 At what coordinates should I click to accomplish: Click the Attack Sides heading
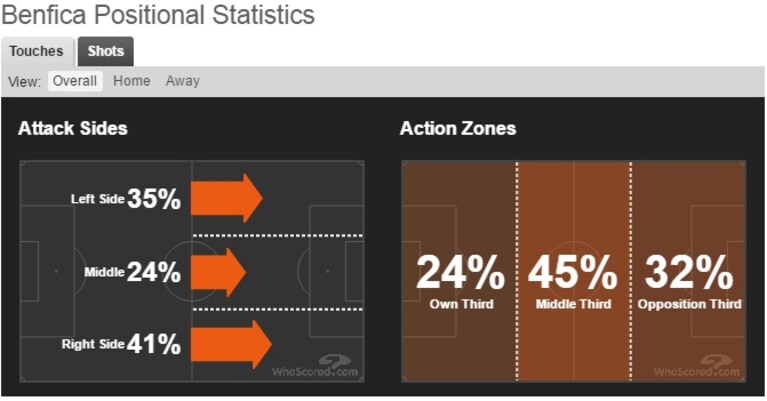tap(73, 129)
